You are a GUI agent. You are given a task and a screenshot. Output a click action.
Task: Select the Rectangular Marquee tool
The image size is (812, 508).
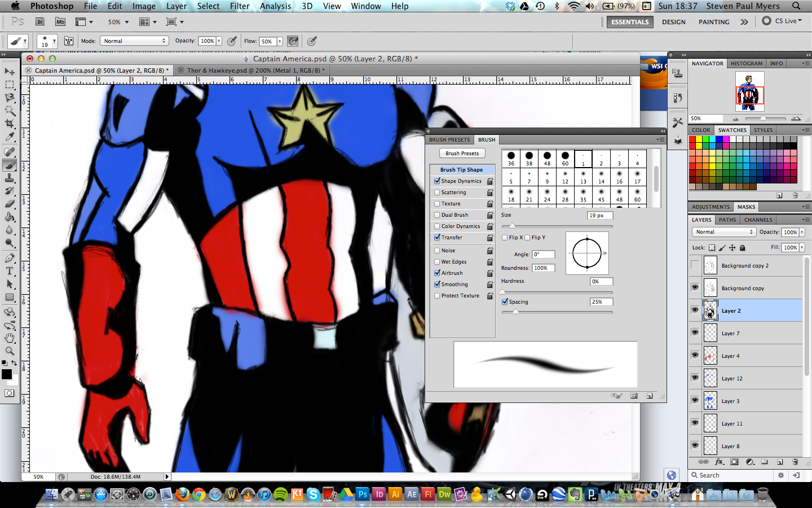pos(10,85)
